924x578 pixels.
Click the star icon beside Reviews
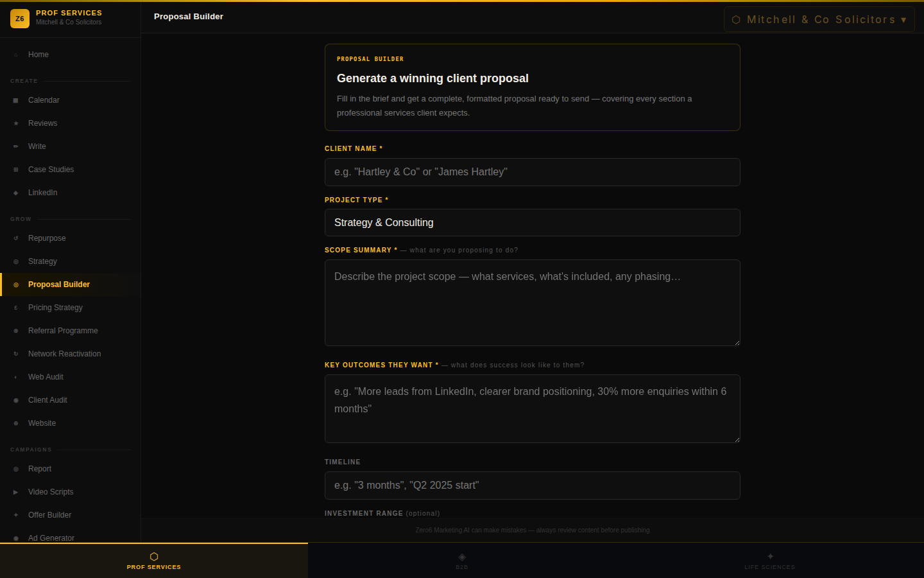tap(16, 123)
